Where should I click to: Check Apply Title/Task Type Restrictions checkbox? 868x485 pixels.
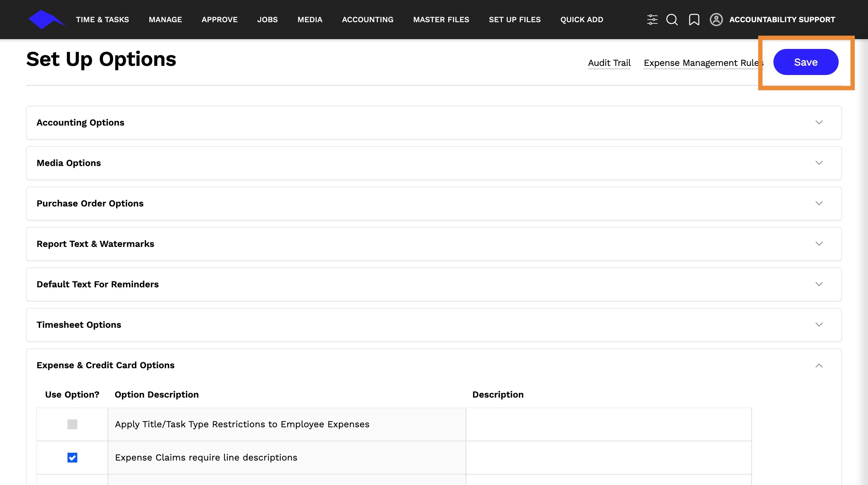(x=72, y=424)
